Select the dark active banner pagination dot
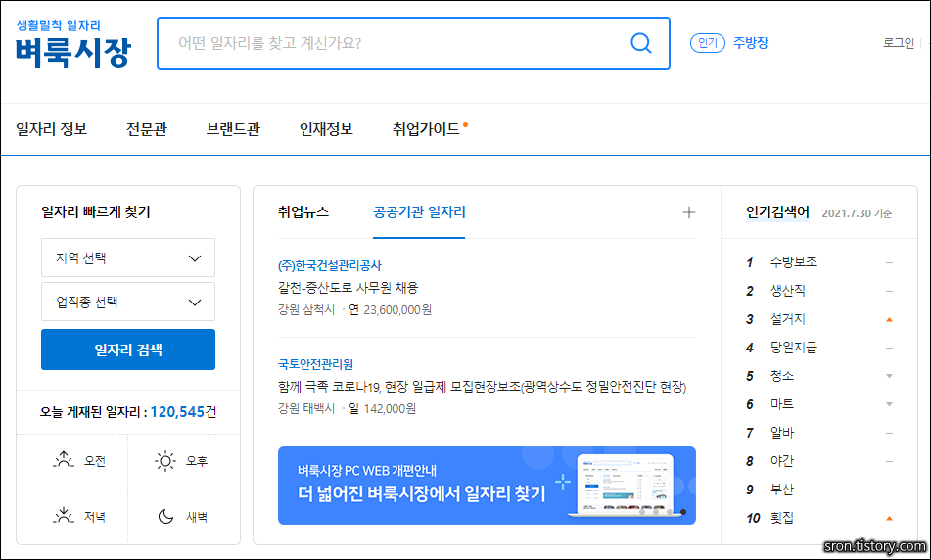This screenshot has width=931, height=560. (683, 512)
